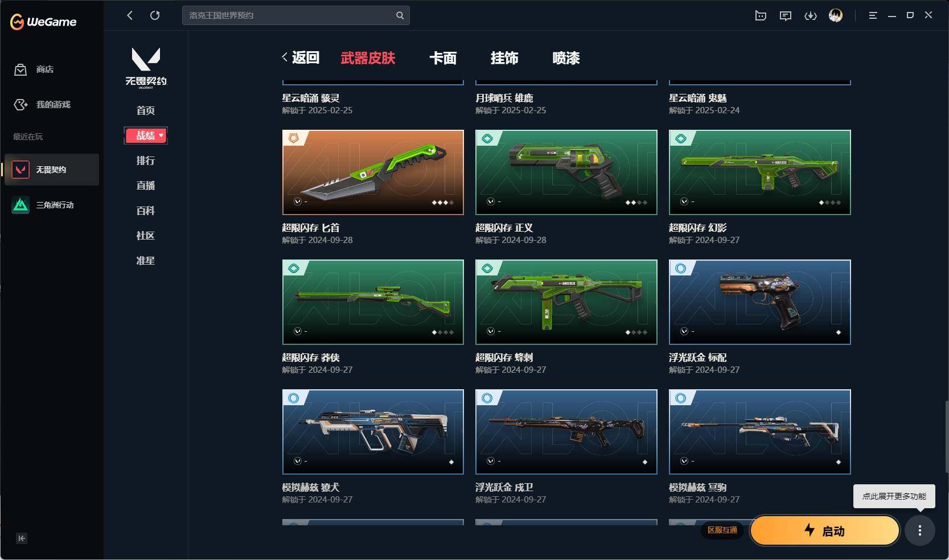The width and height of the screenshot is (949, 560).
Task: Click the tier badge on 浮光跃金 标配 card
Action: (681, 268)
